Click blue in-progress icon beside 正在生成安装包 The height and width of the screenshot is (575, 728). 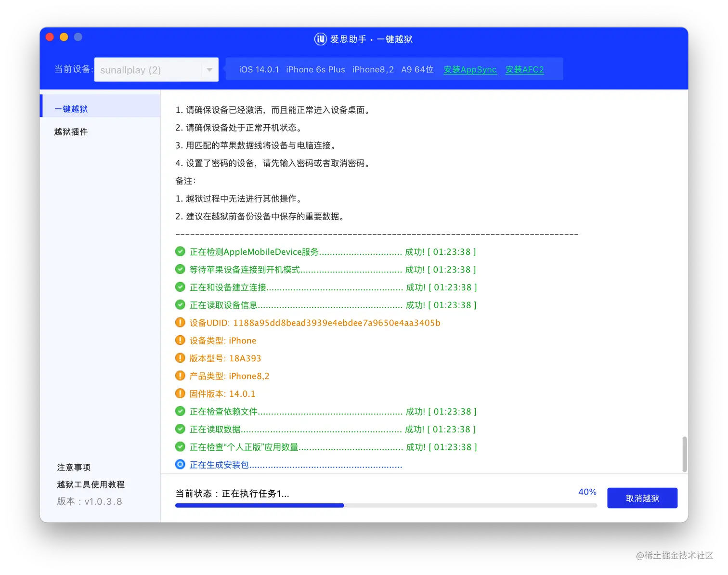(x=180, y=465)
